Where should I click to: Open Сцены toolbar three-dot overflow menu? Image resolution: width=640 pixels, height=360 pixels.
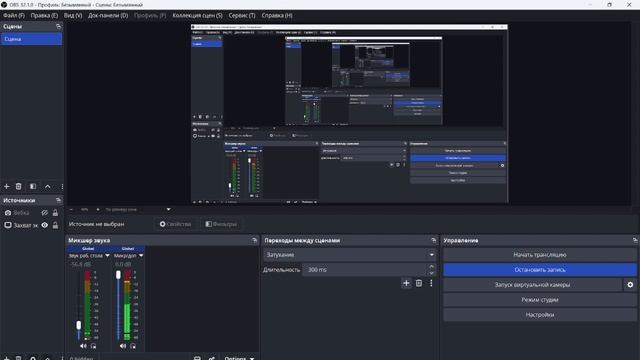click(62, 187)
